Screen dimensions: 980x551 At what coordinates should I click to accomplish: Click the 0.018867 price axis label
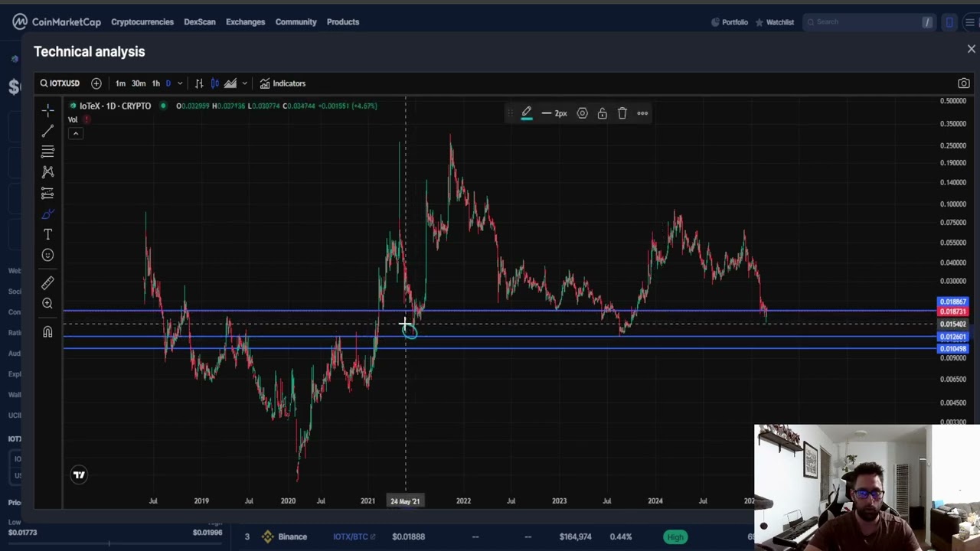coord(953,302)
